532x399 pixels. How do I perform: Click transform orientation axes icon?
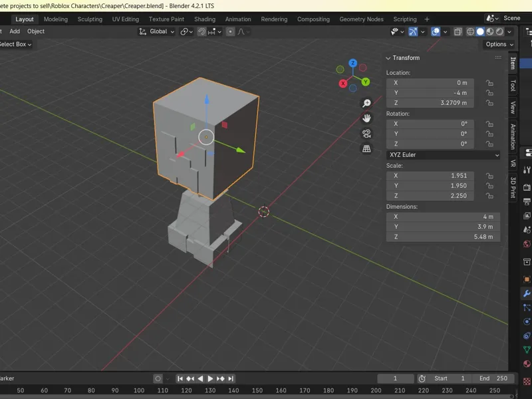tap(142, 31)
